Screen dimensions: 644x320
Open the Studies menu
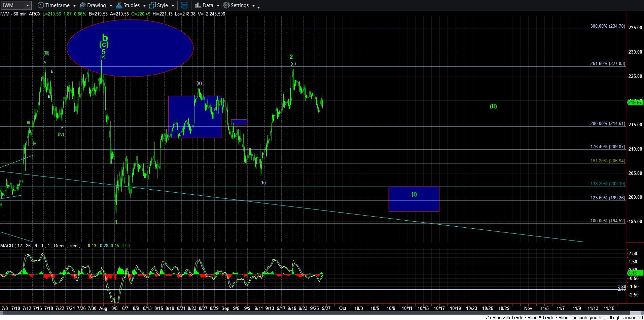132,5
